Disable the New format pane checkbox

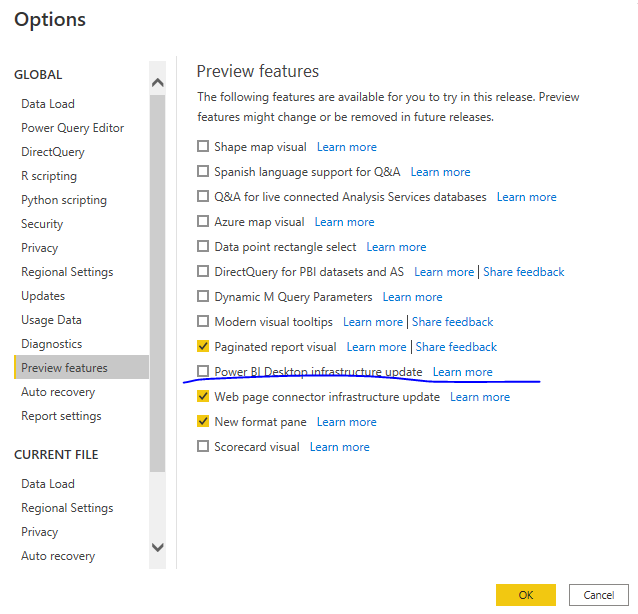pyautogui.click(x=203, y=421)
